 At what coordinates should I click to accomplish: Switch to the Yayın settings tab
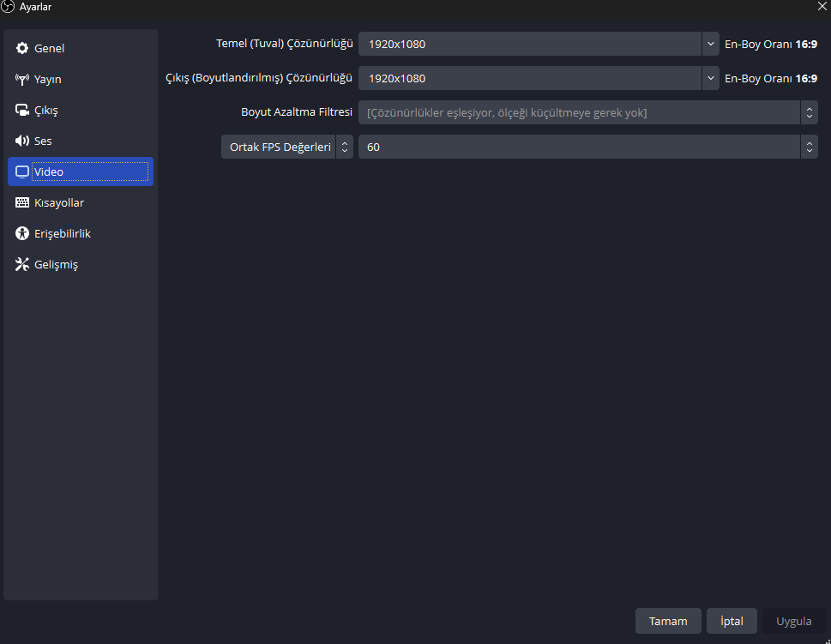[81, 80]
